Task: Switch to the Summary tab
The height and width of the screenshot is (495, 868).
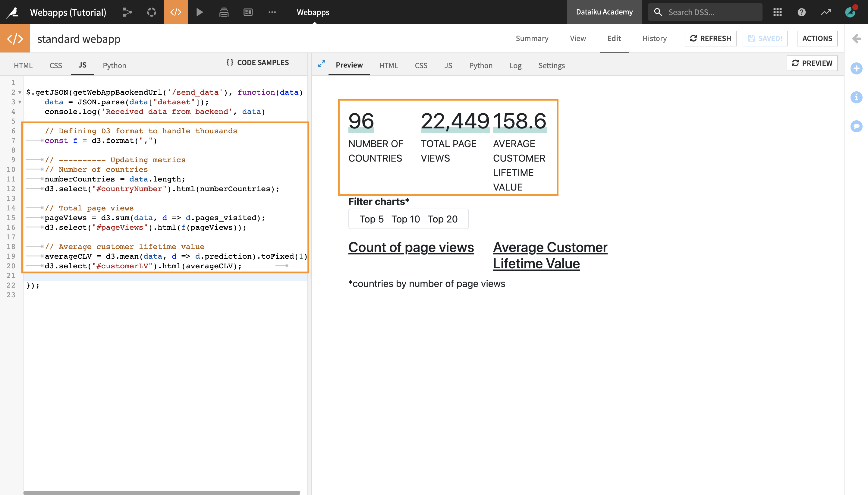Action: point(532,38)
